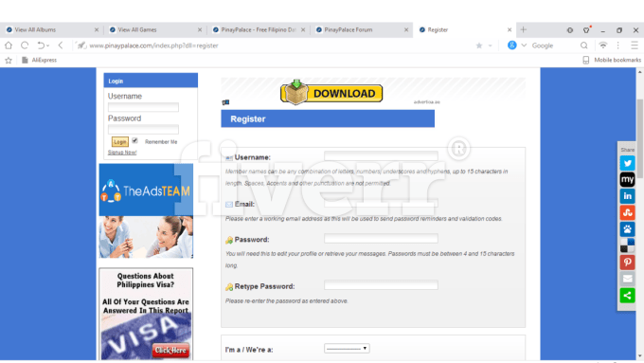644x363 pixels.
Task: Open the Wi-Fi tool icon in toolbar
Action: coord(603,45)
